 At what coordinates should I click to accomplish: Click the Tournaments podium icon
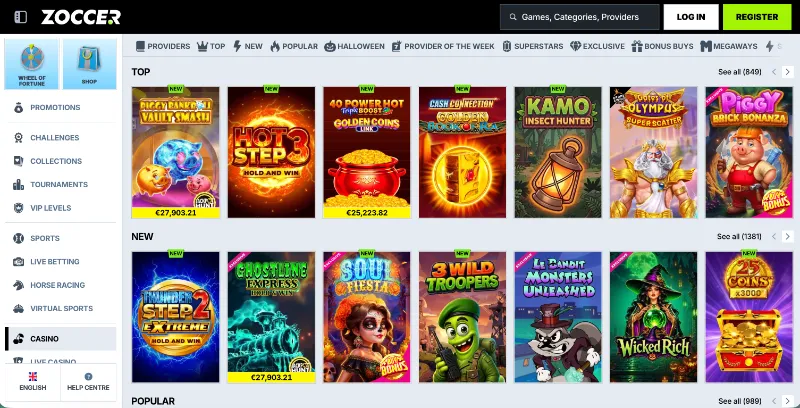(18, 185)
